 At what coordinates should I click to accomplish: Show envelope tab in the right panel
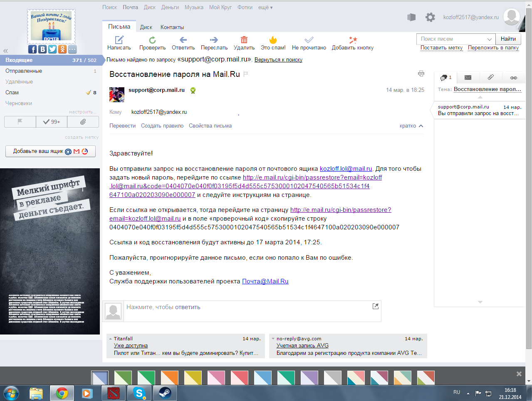(468, 77)
